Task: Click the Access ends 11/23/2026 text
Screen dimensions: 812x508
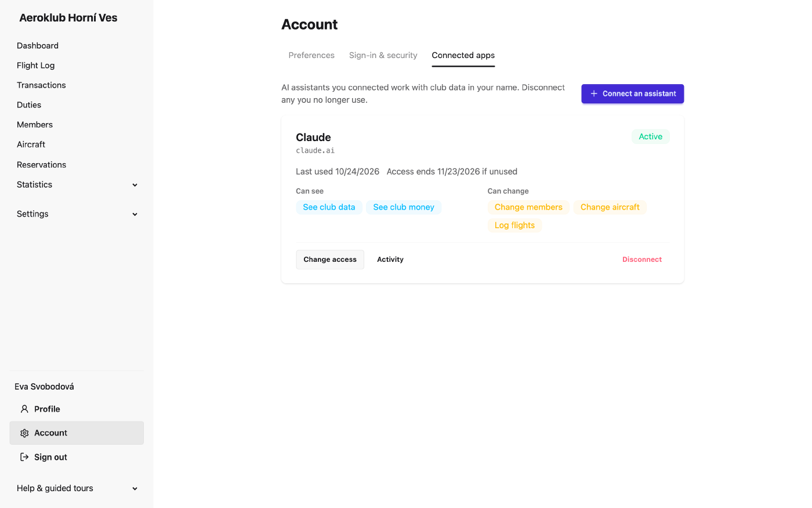Action: [452, 172]
